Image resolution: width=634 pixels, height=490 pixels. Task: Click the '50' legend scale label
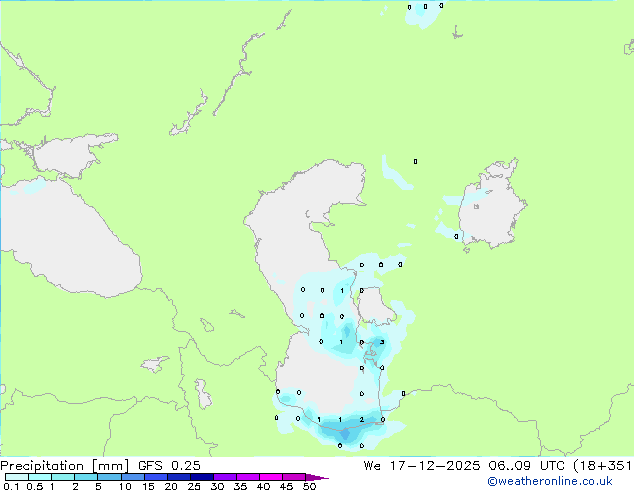click(x=309, y=486)
